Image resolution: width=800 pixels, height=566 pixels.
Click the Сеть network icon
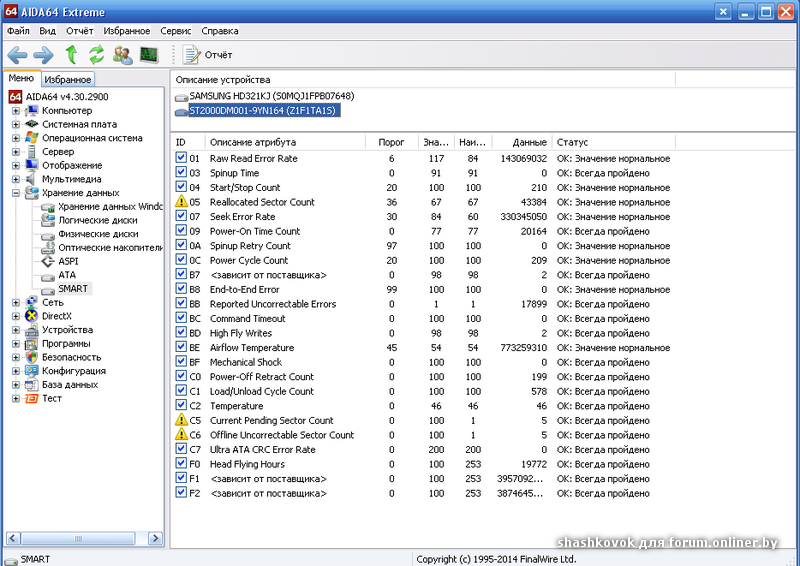tap(32, 302)
